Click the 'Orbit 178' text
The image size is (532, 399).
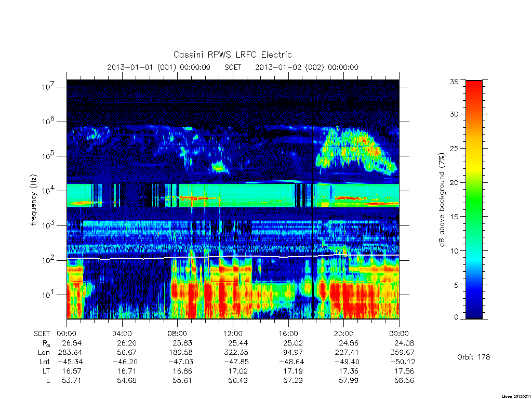pyautogui.click(x=474, y=357)
